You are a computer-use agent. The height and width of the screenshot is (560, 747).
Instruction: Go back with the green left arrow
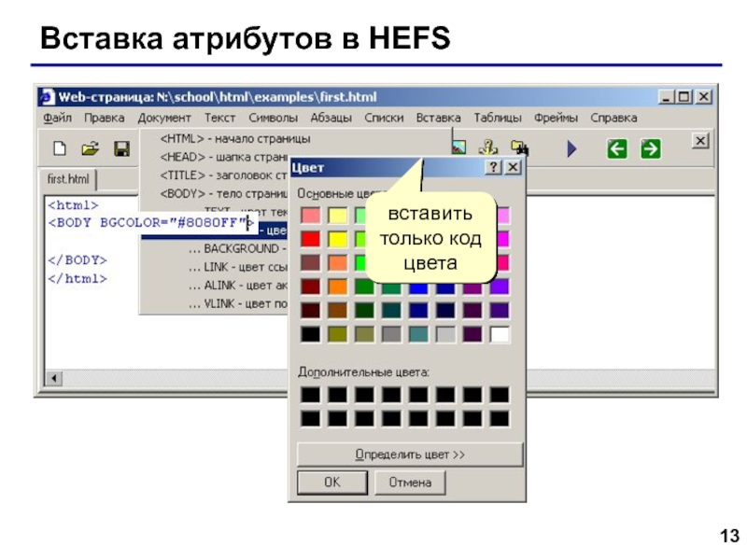point(616,148)
